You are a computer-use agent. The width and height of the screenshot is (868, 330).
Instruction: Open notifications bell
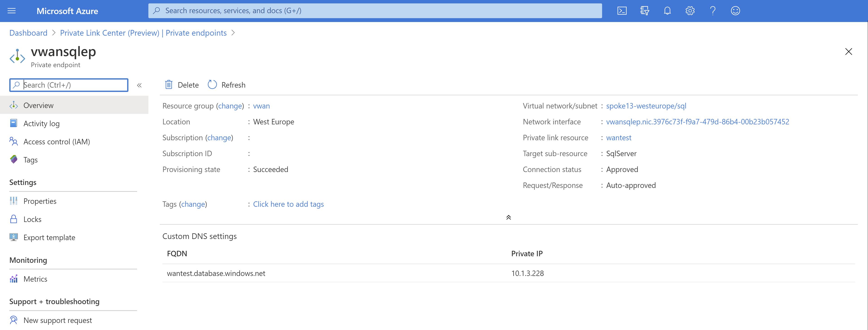667,11
